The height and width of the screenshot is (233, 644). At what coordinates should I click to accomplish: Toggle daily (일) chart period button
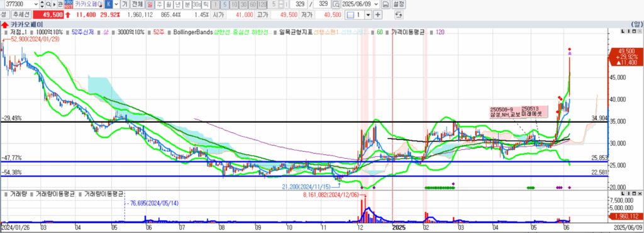pyautogui.click(x=150, y=4)
